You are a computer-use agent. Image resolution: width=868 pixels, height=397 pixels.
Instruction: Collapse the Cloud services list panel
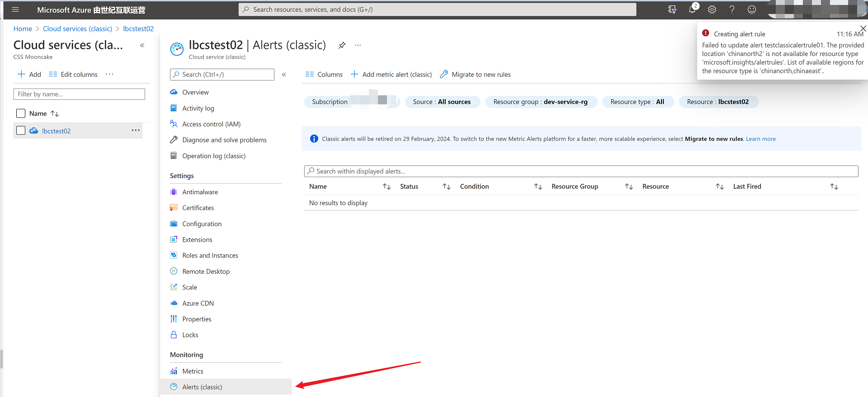click(142, 45)
